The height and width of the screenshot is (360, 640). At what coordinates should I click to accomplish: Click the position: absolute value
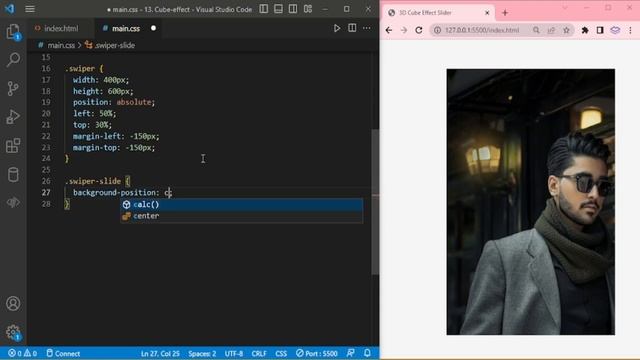point(134,102)
